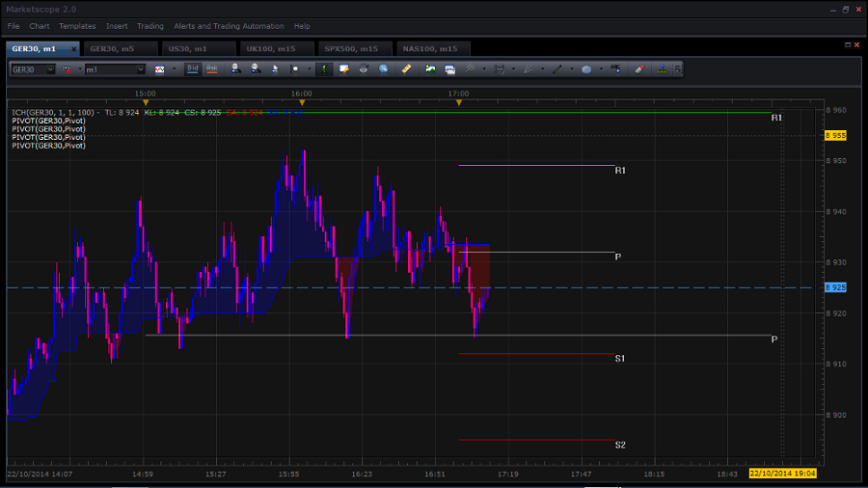Expand the chart type dropdown arrow

pyautogui.click(x=174, y=69)
